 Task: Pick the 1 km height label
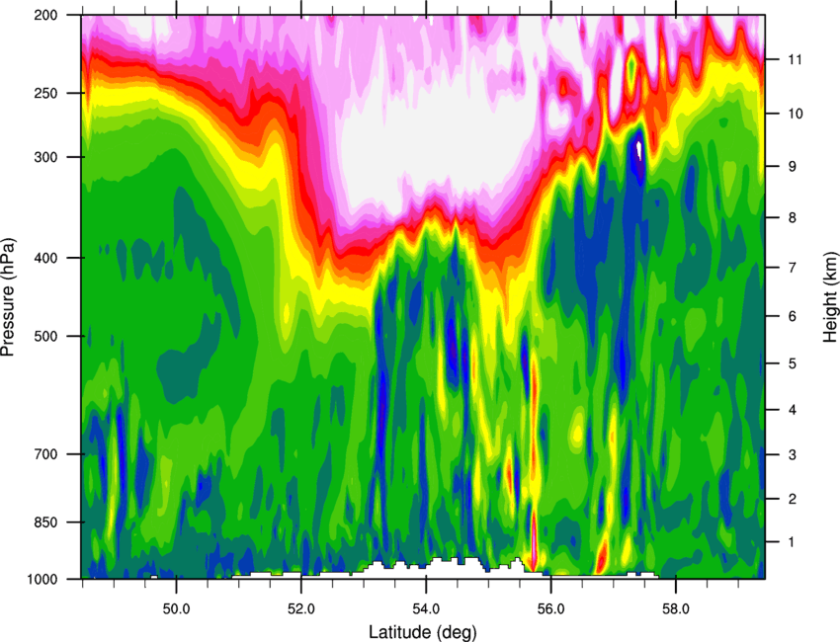tap(792, 542)
